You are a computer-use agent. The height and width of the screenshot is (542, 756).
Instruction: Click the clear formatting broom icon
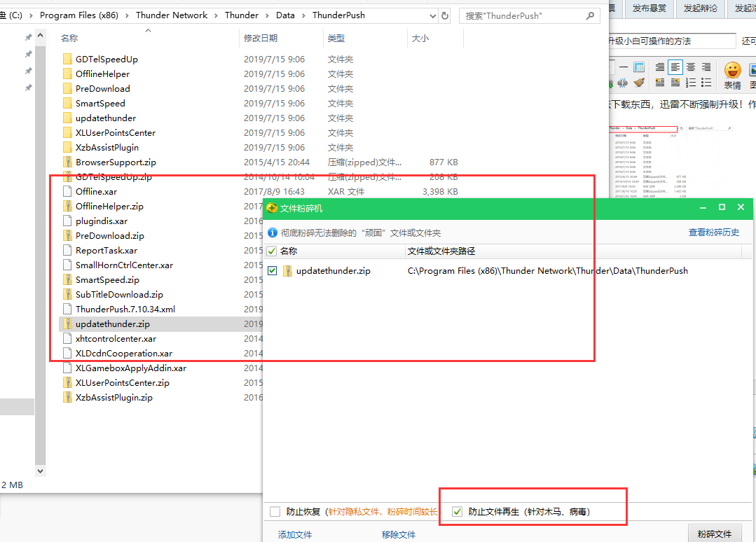[639, 83]
